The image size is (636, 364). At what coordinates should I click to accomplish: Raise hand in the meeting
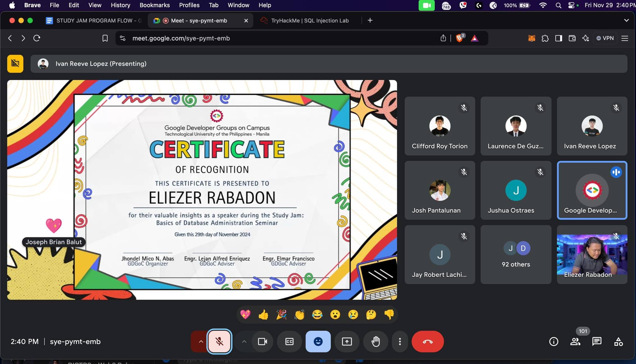coord(376,342)
